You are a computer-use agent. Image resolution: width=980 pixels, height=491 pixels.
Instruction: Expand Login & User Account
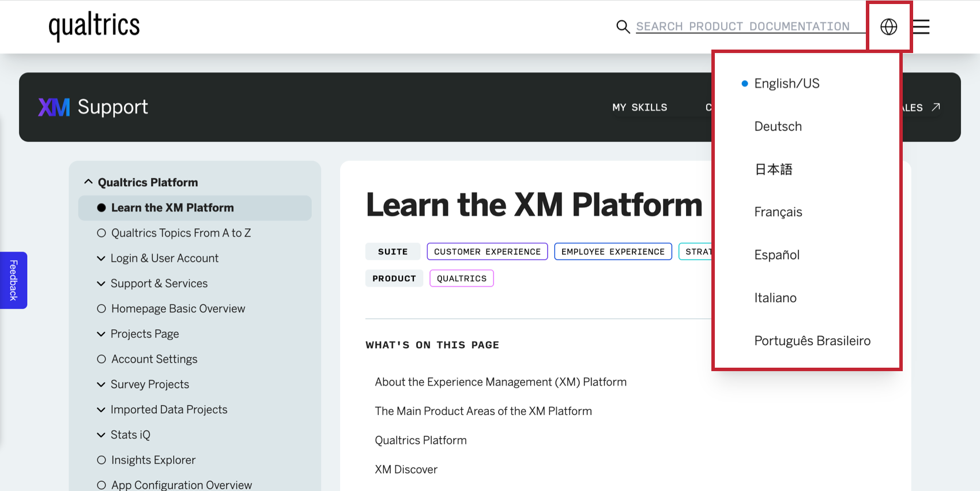tap(101, 258)
